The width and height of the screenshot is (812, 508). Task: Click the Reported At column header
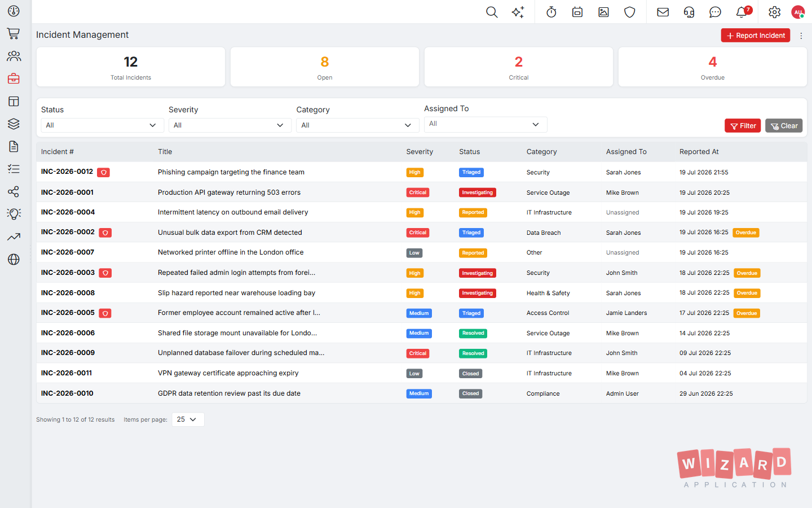click(699, 152)
